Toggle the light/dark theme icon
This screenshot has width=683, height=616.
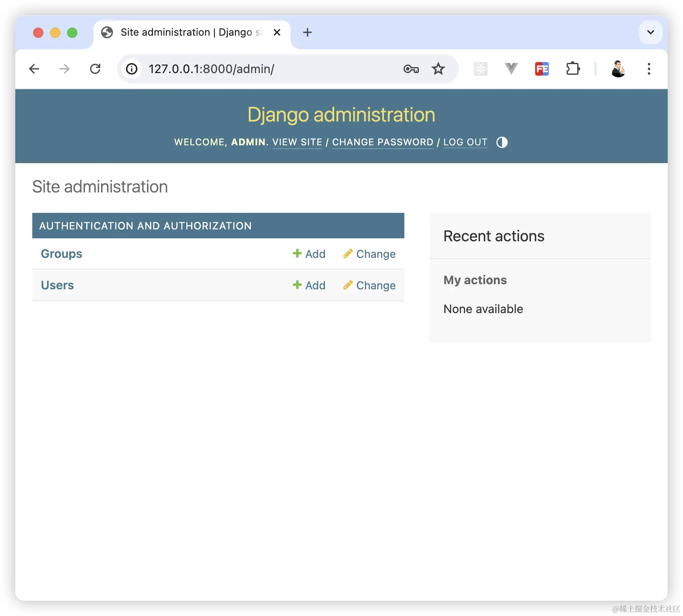click(502, 142)
